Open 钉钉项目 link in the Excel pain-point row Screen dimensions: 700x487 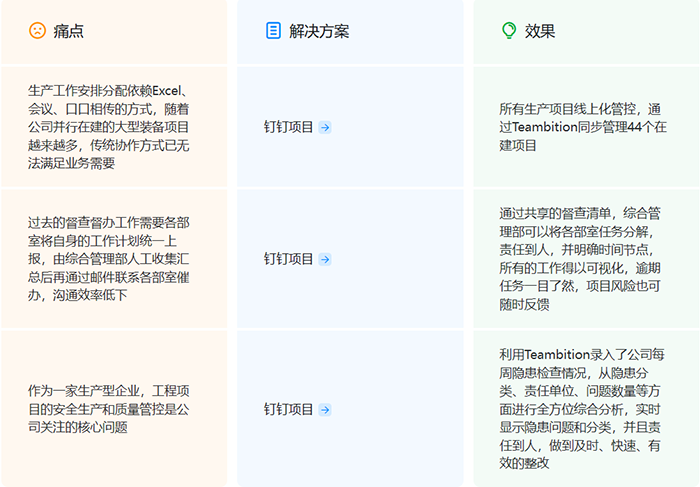[x=288, y=127]
